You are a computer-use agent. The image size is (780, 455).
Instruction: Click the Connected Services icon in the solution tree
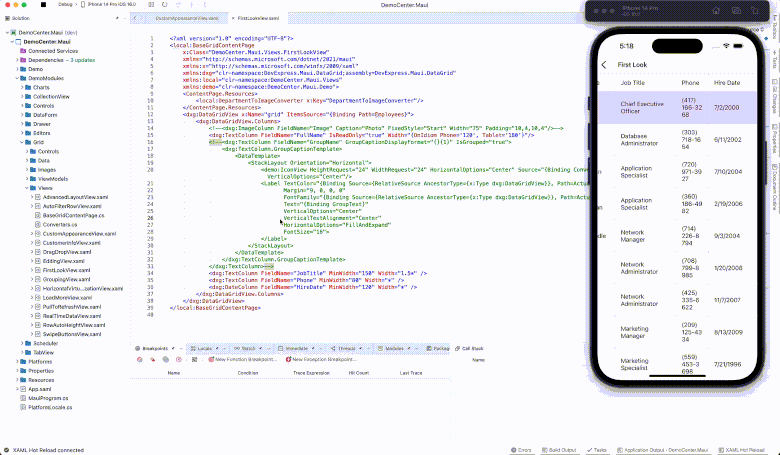pos(23,51)
